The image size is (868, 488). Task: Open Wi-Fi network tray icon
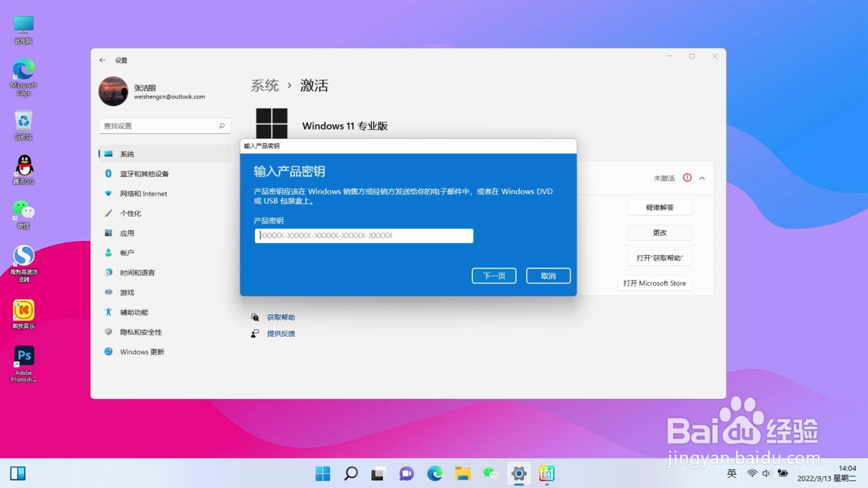pyautogui.click(x=752, y=473)
